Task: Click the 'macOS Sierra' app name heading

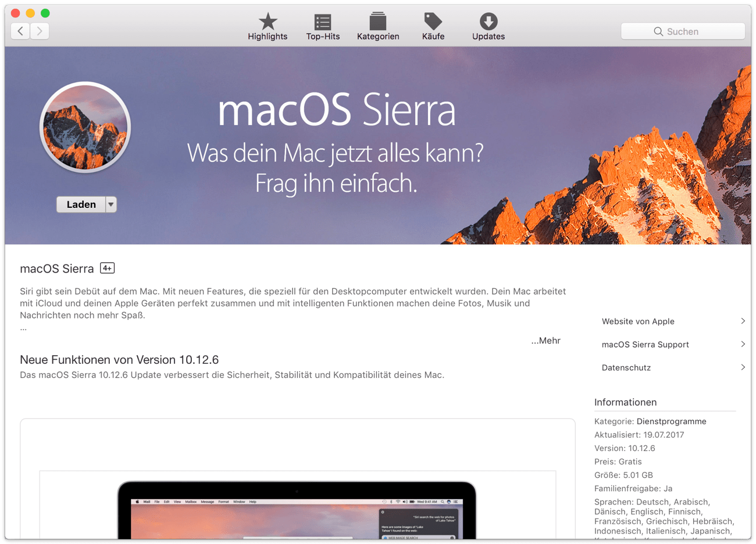Action: click(x=56, y=269)
